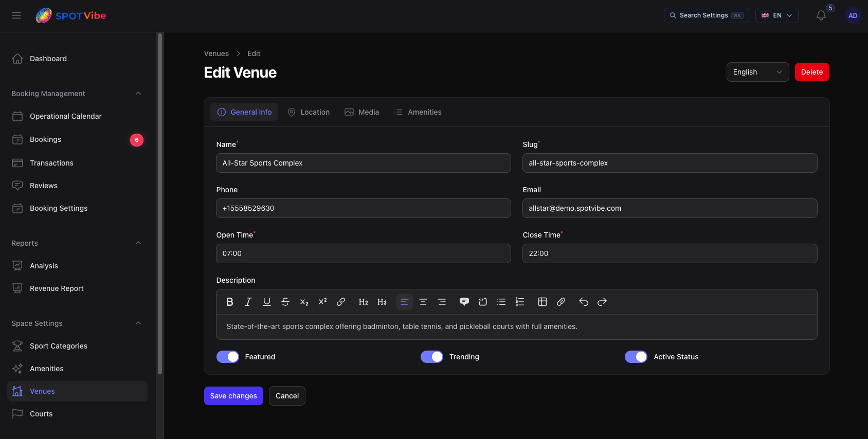Open the English language dropdown

coord(757,72)
